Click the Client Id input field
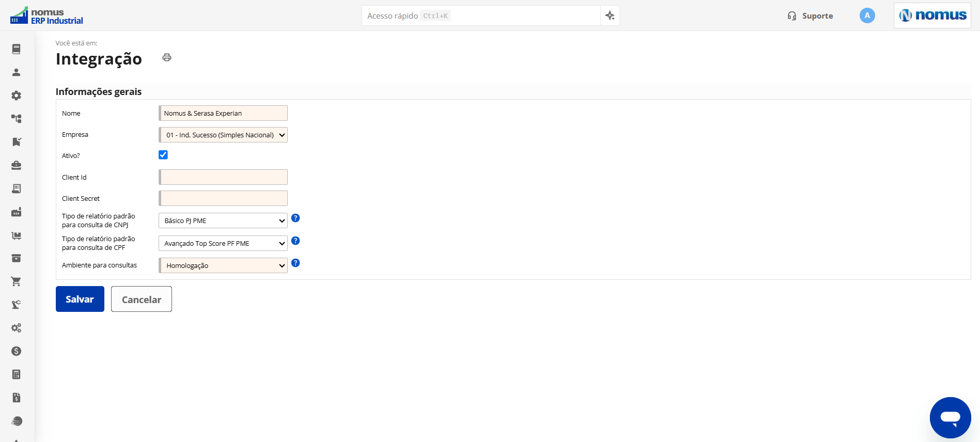 click(223, 177)
